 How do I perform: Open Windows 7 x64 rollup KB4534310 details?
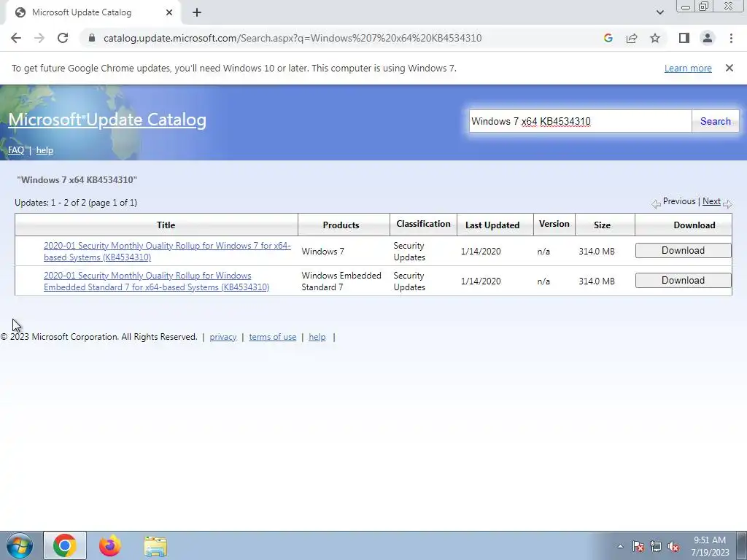[167, 251]
